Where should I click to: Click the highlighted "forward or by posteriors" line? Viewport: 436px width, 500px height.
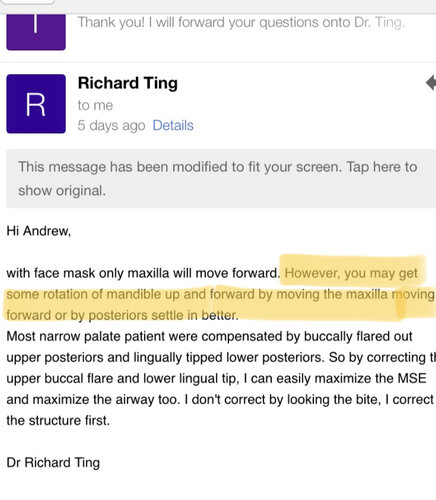(x=122, y=315)
